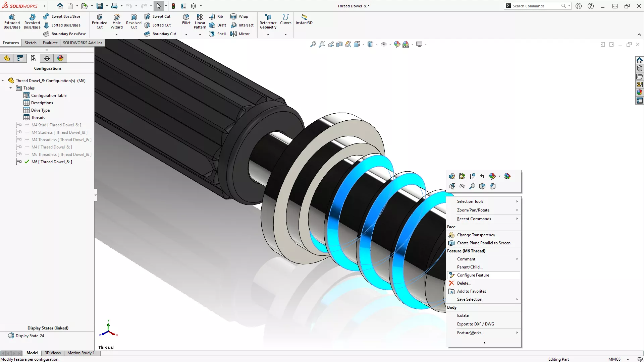Viewport: 644px width, 362px height.
Task: Open appearance color wheel in context toolbar
Action: 492,176
